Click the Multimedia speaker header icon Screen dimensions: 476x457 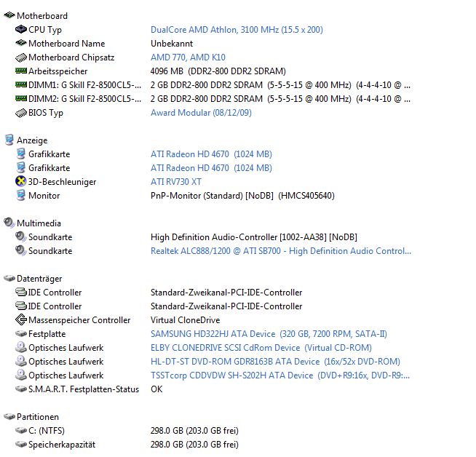[9, 223]
